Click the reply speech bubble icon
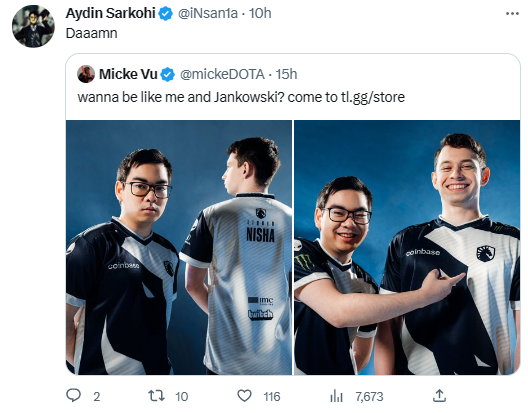The image size is (528, 413). click(x=73, y=395)
